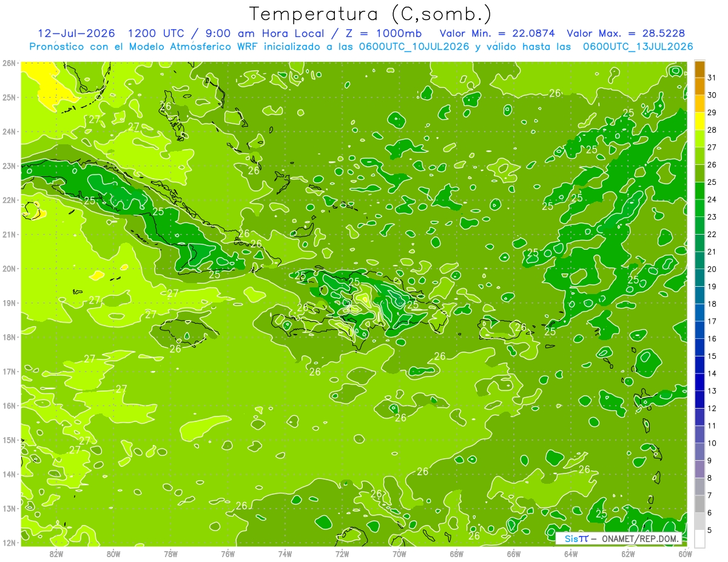
Task: Click the '13N' latitude axis label
Action: [8, 509]
